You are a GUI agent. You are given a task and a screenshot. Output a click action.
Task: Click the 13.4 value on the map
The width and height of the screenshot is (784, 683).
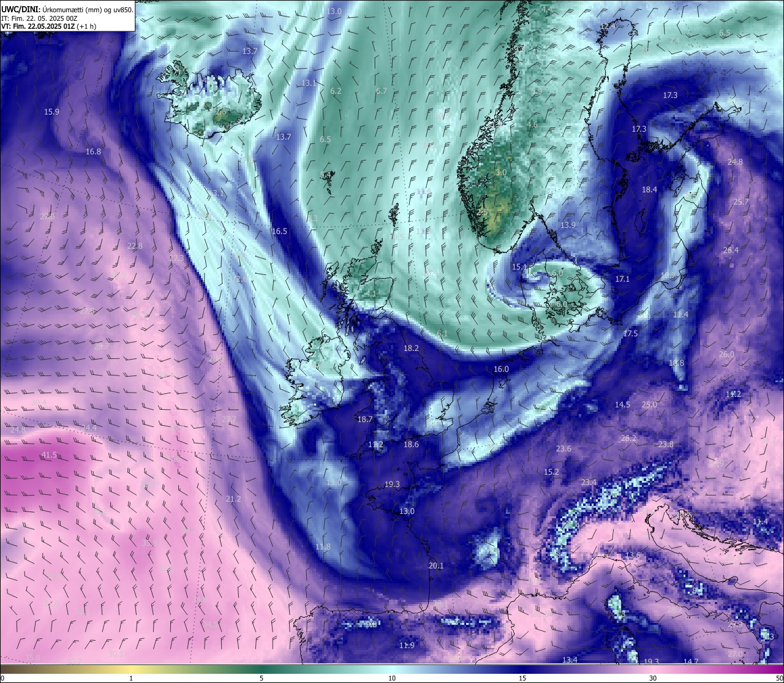(x=570, y=660)
